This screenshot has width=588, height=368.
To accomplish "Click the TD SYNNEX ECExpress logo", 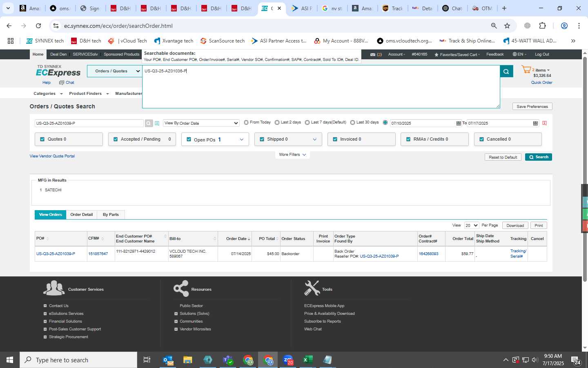I will click(58, 71).
